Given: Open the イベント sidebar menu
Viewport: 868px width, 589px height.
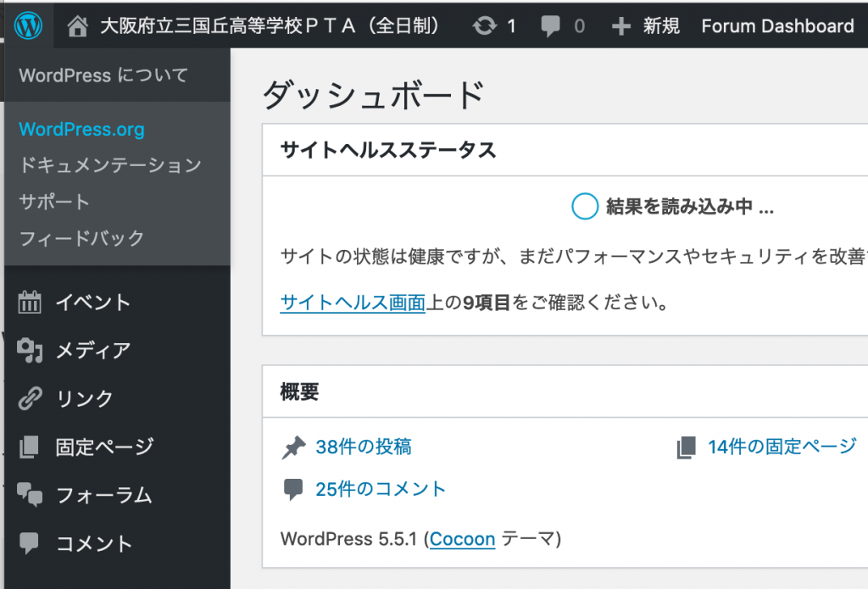Looking at the screenshot, I should (93, 303).
